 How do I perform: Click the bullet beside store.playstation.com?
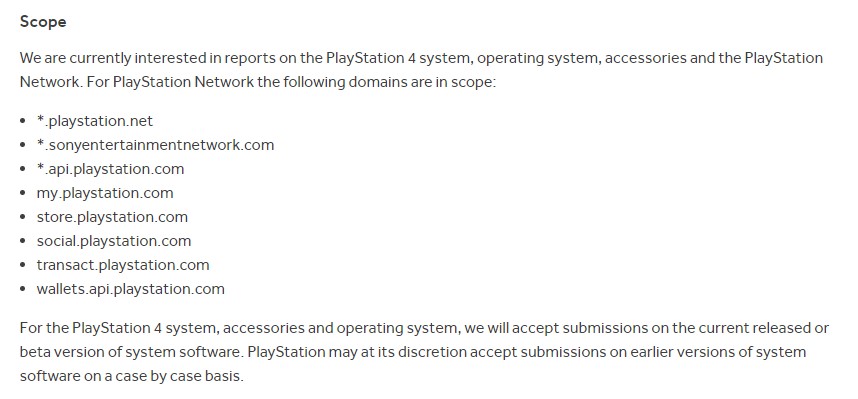coord(22,217)
